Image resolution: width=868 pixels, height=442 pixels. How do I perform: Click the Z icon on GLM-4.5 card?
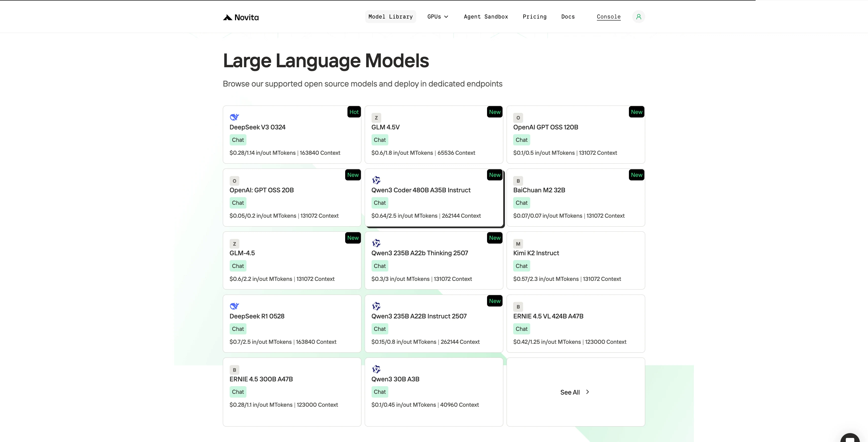(234, 244)
